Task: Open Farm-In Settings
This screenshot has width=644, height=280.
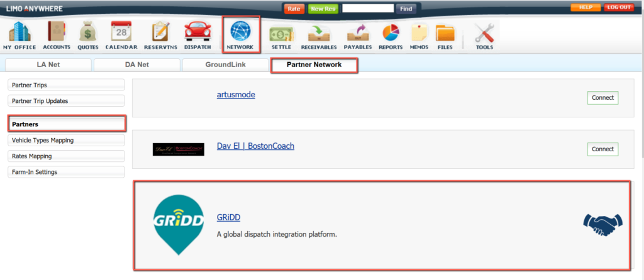Action: coord(66,172)
